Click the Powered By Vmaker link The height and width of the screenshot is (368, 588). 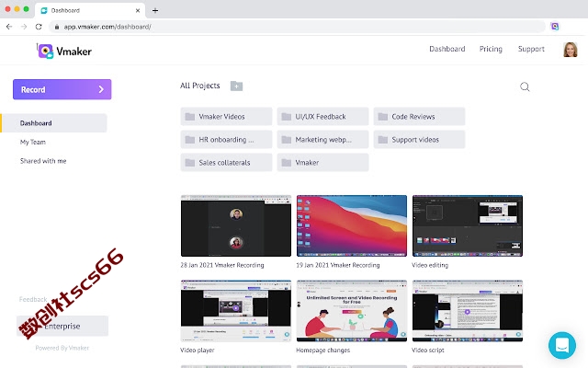[x=62, y=348]
